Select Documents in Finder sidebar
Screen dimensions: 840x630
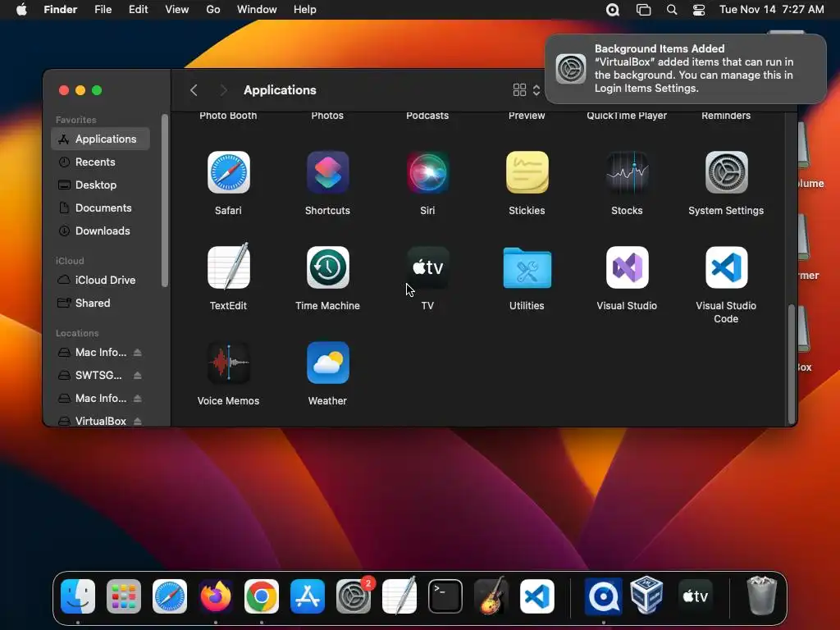point(101,208)
